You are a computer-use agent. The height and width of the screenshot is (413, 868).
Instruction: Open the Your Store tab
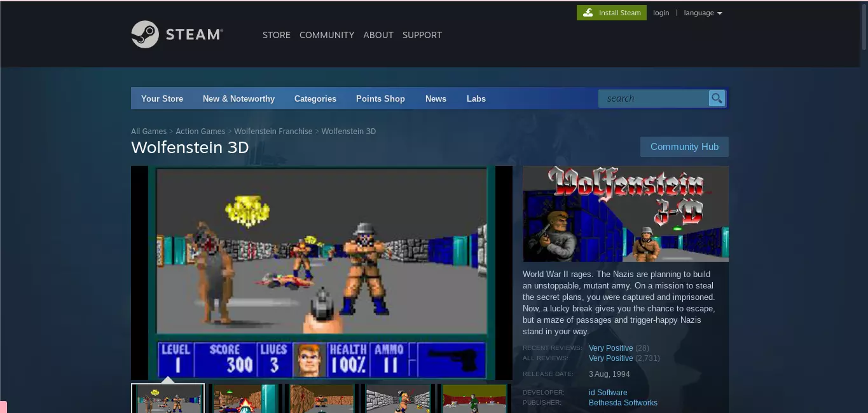pyautogui.click(x=162, y=98)
